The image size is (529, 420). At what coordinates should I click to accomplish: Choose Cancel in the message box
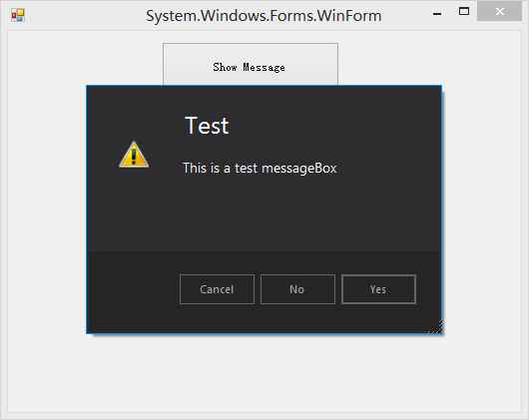pyautogui.click(x=217, y=289)
